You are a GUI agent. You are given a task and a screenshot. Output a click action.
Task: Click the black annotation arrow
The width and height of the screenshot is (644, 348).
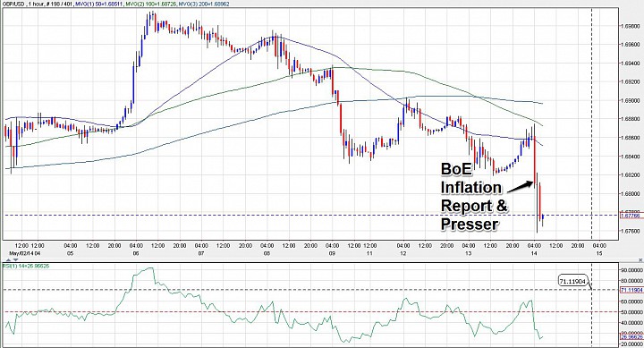(x=521, y=187)
